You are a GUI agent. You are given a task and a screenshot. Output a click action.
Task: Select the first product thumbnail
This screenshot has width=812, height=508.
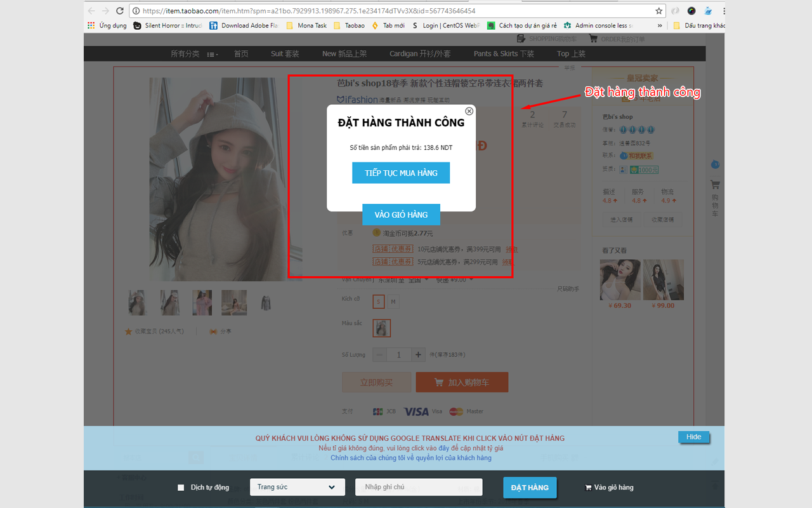pos(137,303)
